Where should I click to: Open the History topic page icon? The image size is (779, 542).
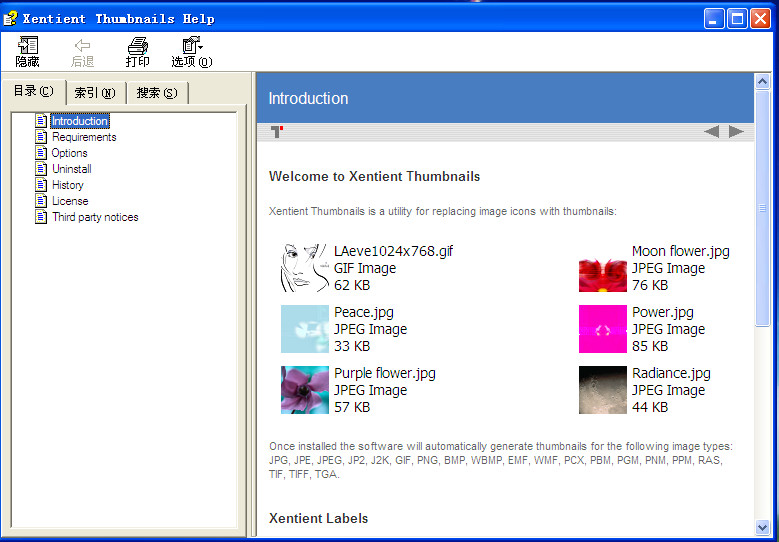(41, 185)
